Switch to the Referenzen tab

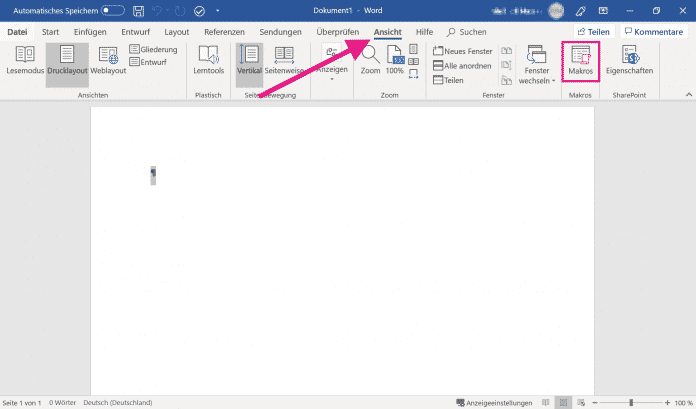click(x=224, y=32)
